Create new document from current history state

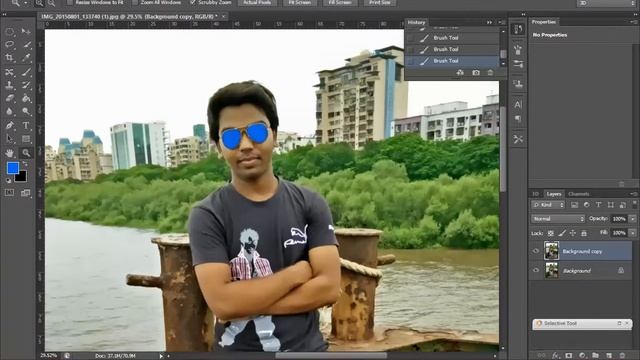pyautogui.click(x=460, y=73)
